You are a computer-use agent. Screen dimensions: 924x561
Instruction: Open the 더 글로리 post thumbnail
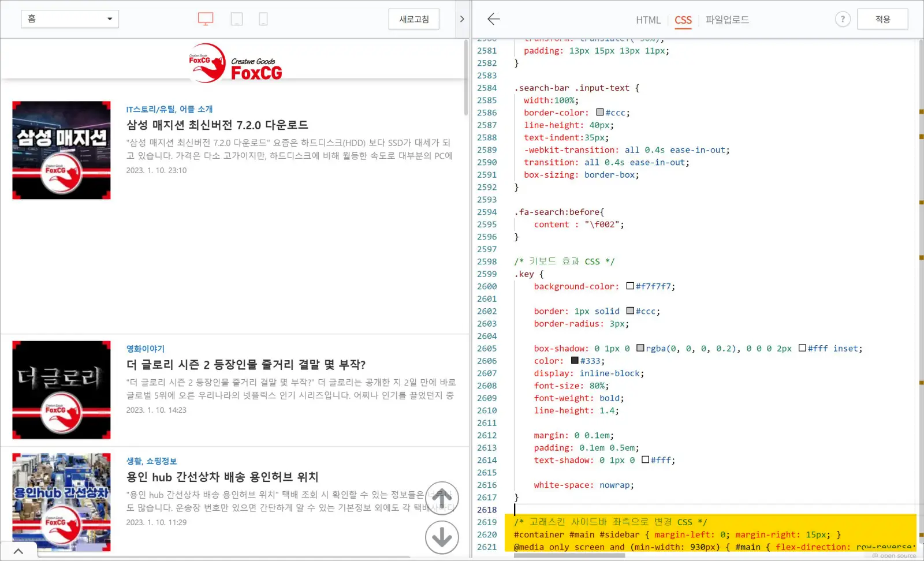(61, 390)
